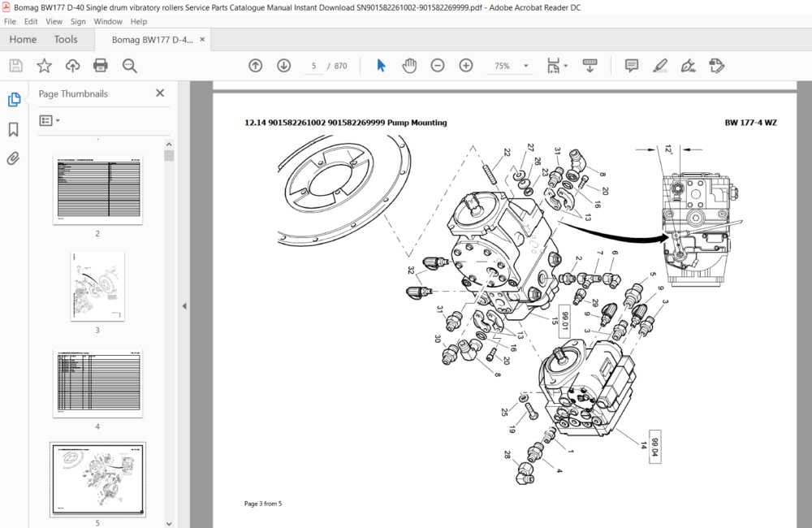Toggle the Page Thumbnails pane icon
Viewport: 812px width, 528px height.
click(14, 99)
